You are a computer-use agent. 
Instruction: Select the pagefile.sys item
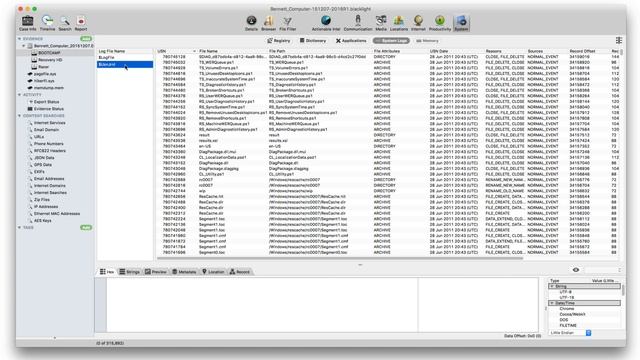point(44,74)
